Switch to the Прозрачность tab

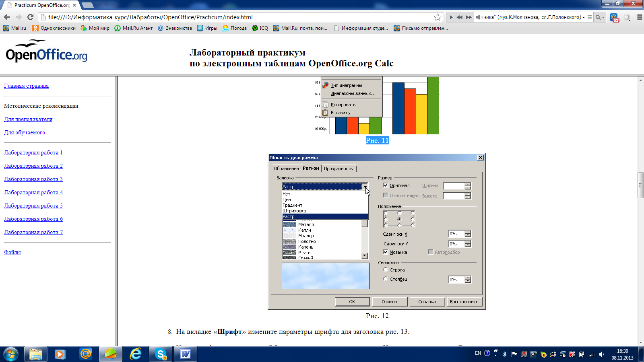[338, 169]
